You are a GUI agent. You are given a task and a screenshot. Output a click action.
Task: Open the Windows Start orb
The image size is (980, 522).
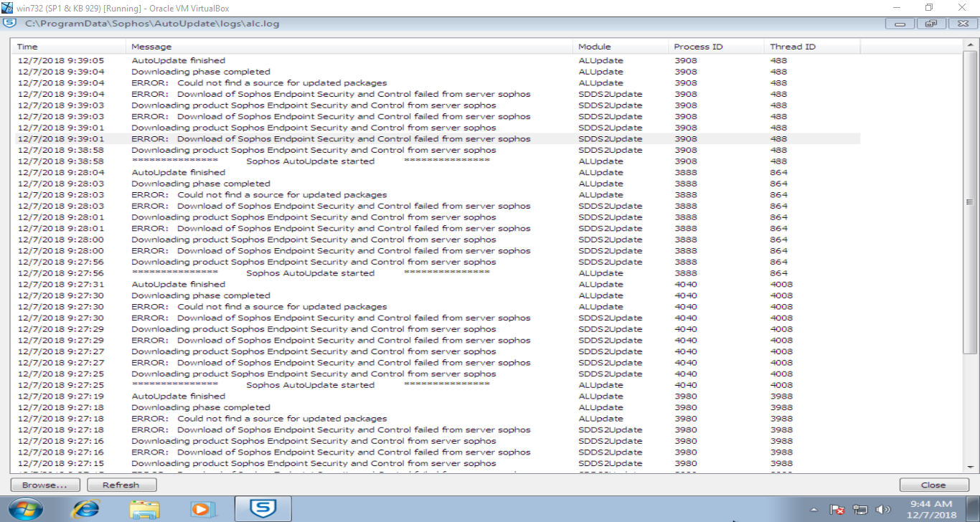[26, 509]
